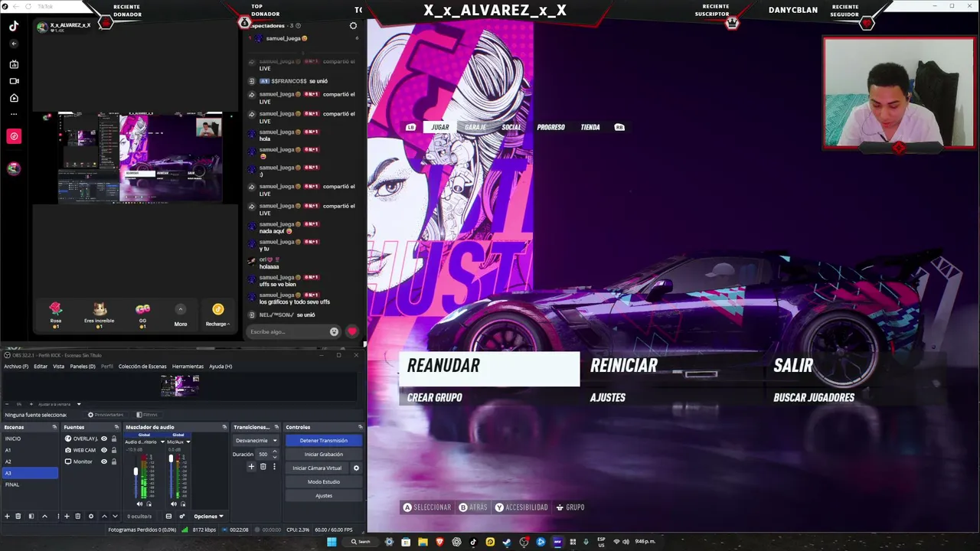The image size is (980, 551).
Task: Move source up in Fuentes toolbar
Action: point(104,517)
